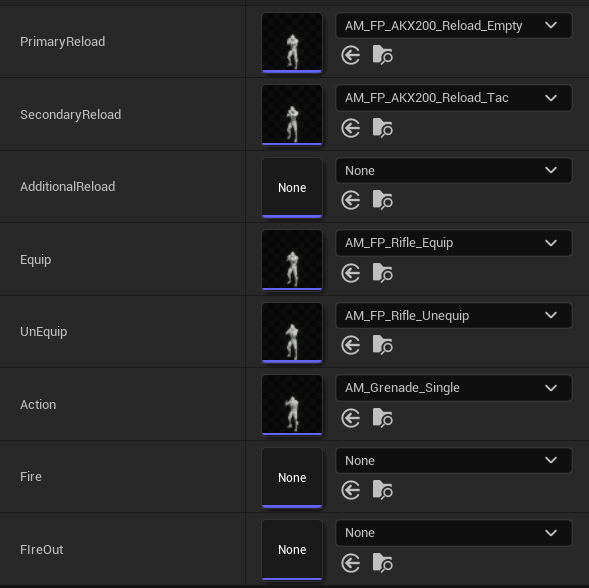589x588 pixels.
Task: Use selected asset for AdditionalReload
Action: click(x=350, y=200)
